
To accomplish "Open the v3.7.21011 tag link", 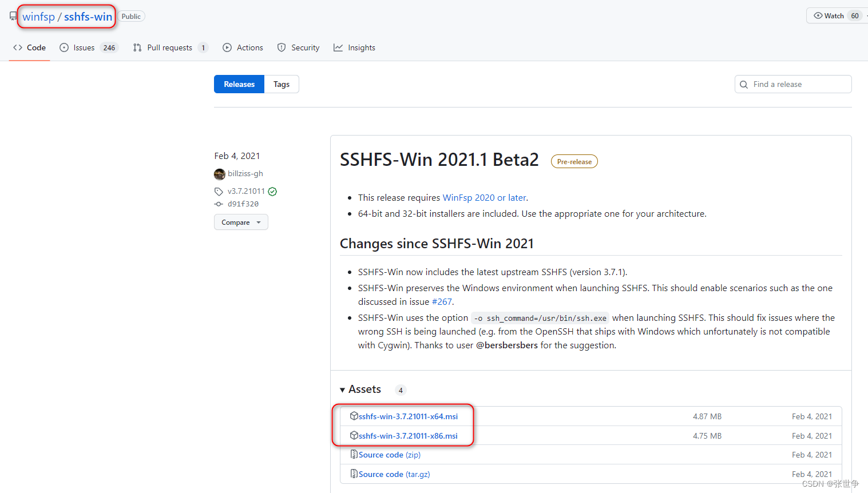I will tap(246, 191).
